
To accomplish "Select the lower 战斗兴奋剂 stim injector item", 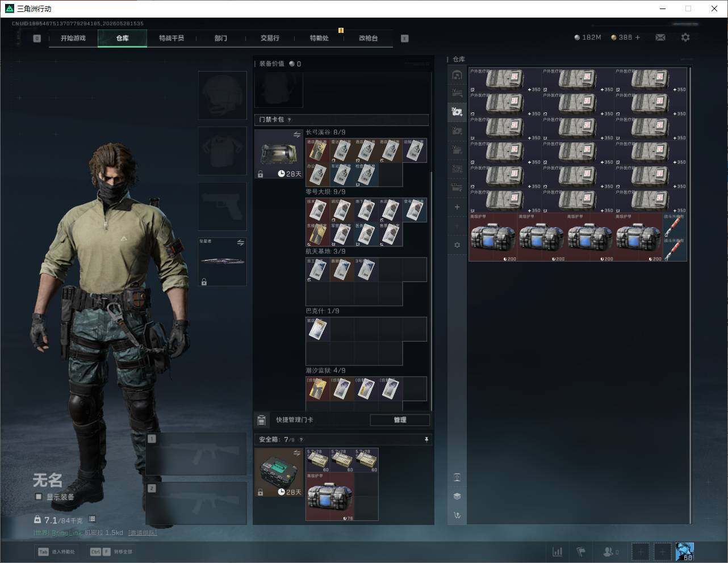I will [675, 250].
